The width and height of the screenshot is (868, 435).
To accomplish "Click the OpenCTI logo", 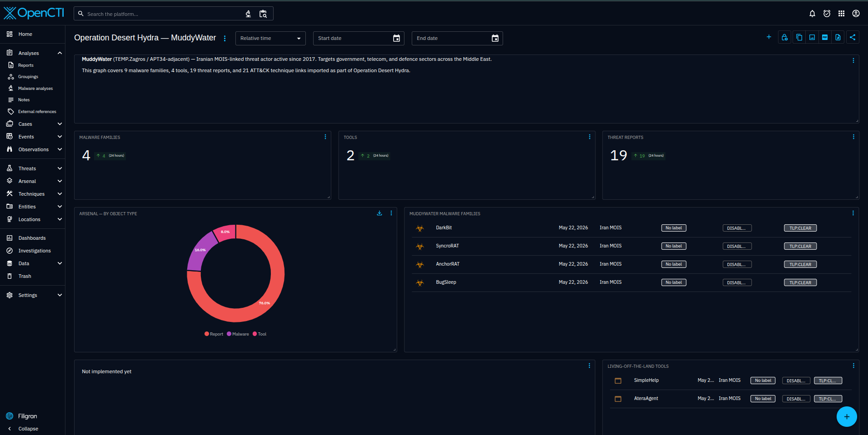I will (34, 13).
